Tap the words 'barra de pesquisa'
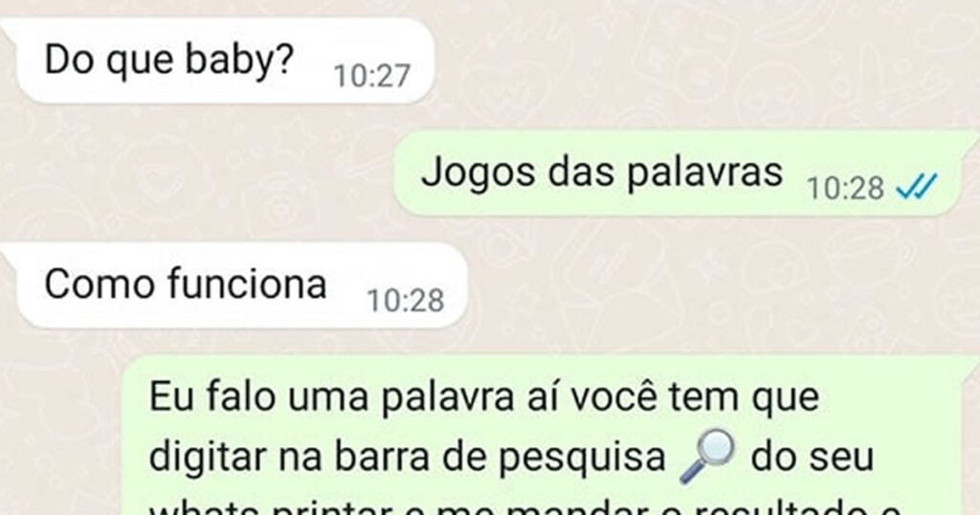The image size is (980, 515). tap(500, 457)
